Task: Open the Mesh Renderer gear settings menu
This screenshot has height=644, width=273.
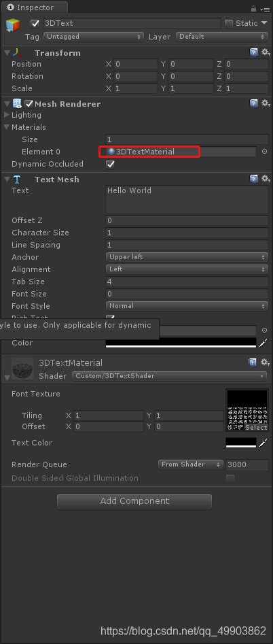Action: click(x=266, y=103)
